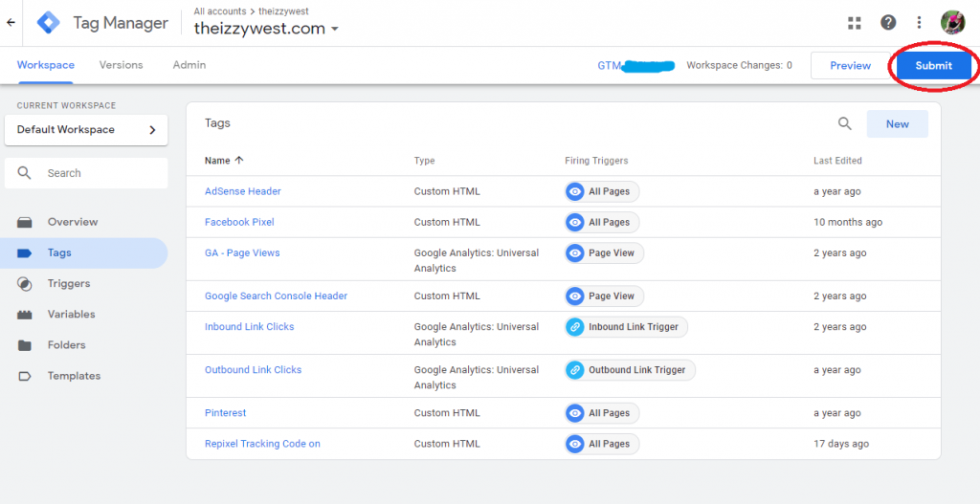Click Workspace Changes: 0 text
Viewport: 980px width, 504px height.
[x=740, y=65]
